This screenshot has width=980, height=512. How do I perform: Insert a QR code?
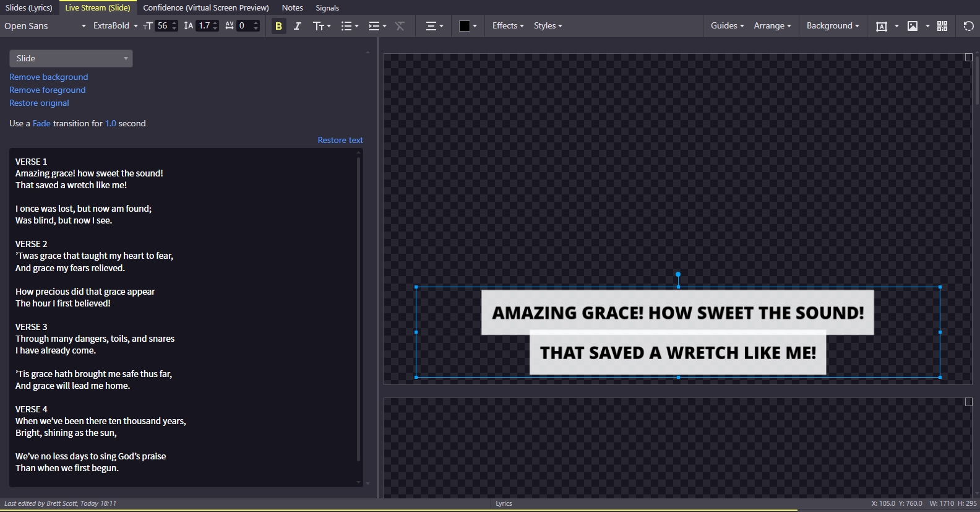click(942, 26)
